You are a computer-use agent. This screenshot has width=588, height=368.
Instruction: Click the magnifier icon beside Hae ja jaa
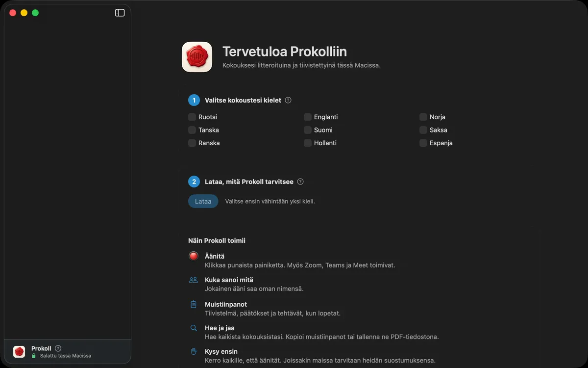194,328
